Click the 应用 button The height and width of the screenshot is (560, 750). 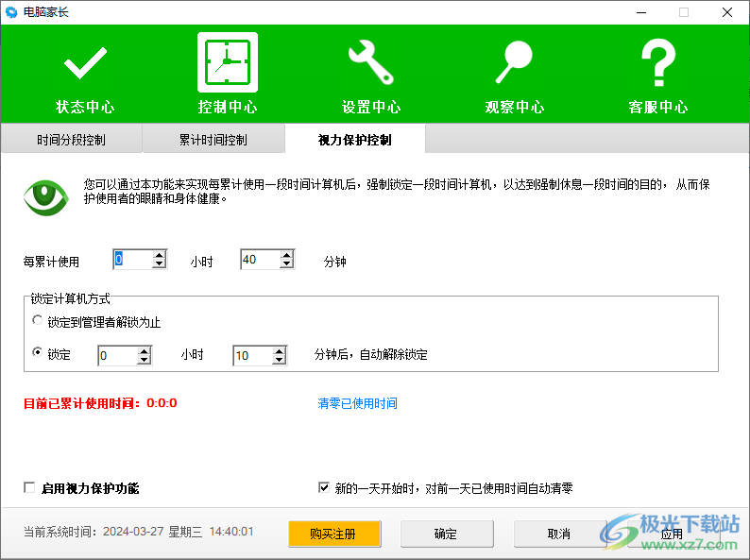click(673, 534)
